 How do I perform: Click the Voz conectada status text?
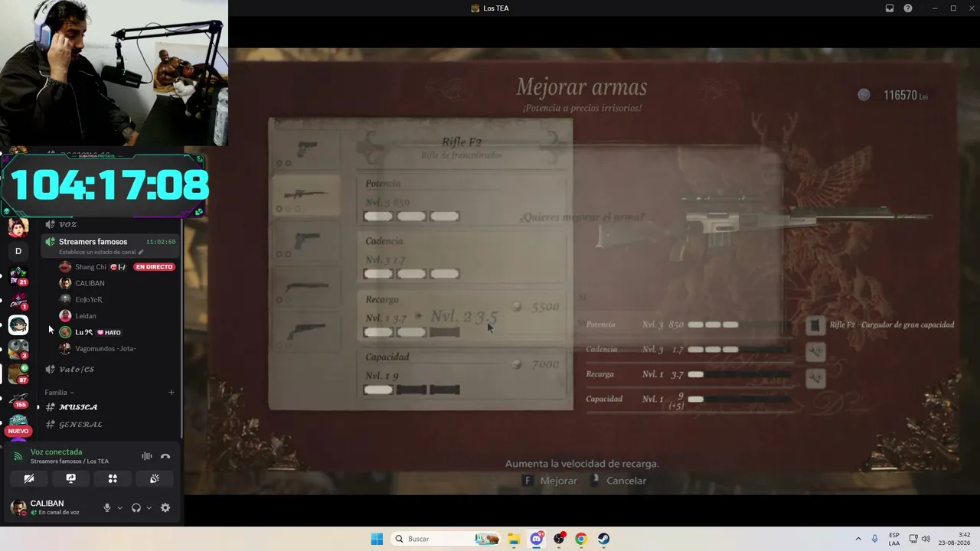(x=56, y=452)
